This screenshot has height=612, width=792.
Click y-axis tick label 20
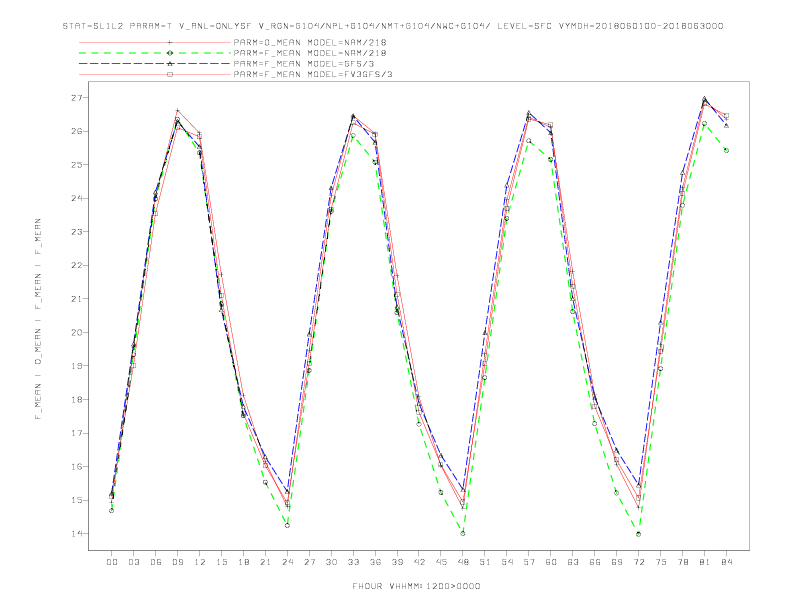point(76,332)
